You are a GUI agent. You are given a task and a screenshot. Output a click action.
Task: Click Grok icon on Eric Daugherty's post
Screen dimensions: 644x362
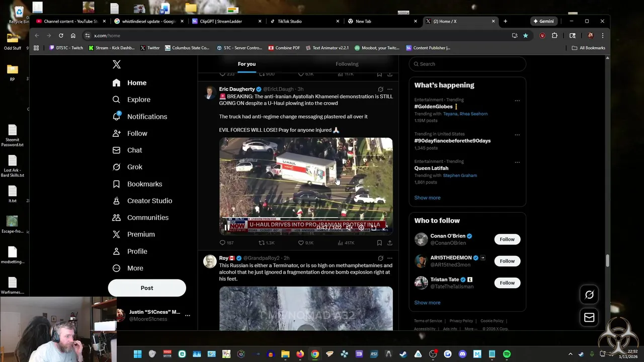pyautogui.click(x=380, y=89)
